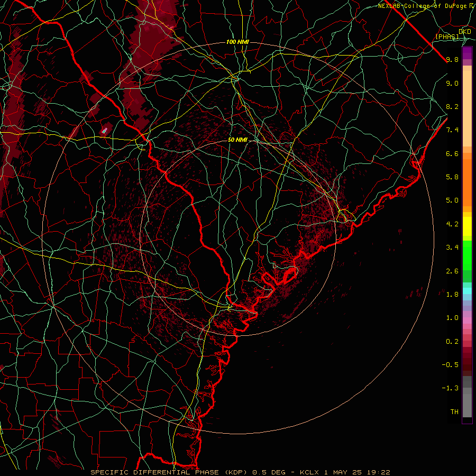Image resolution: width=476 pixels, height=476 pixels.
Task: Click the 2.6 value on the color scale
Action: tap(452, 271)
